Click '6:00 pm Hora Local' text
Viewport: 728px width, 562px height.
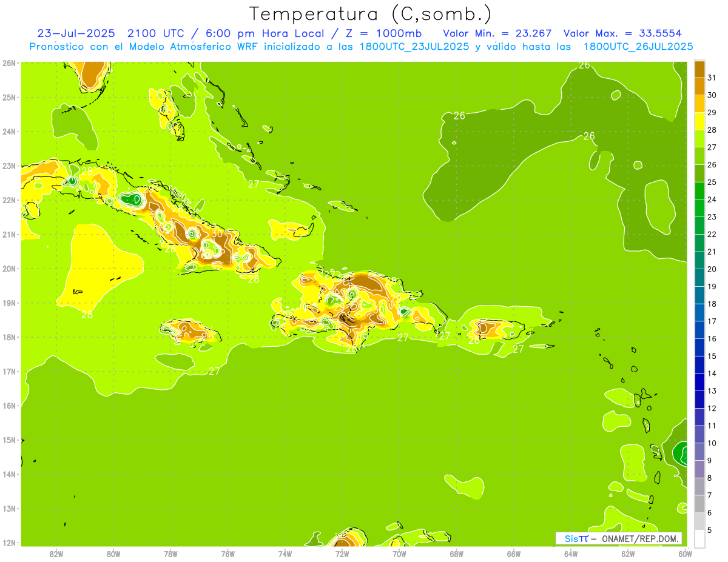(x=265, y=33)
